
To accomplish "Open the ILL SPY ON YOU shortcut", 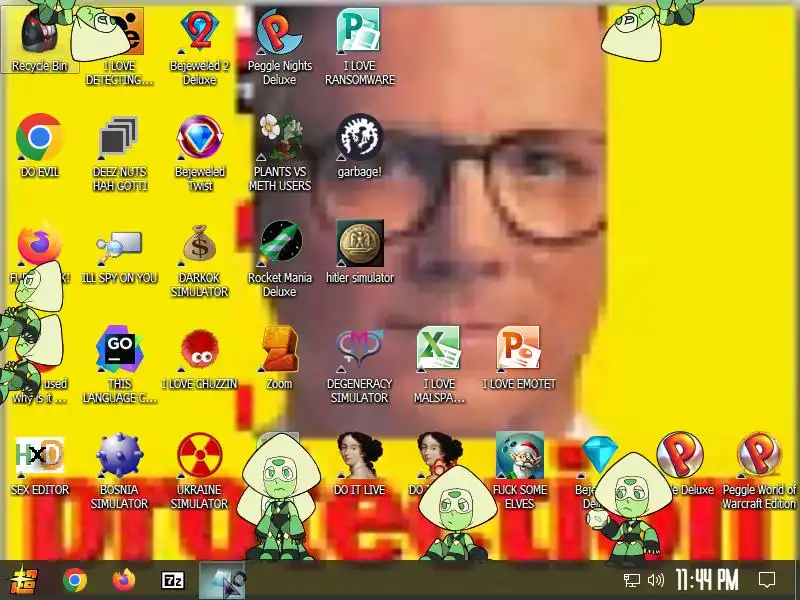I will pos(119,257).
